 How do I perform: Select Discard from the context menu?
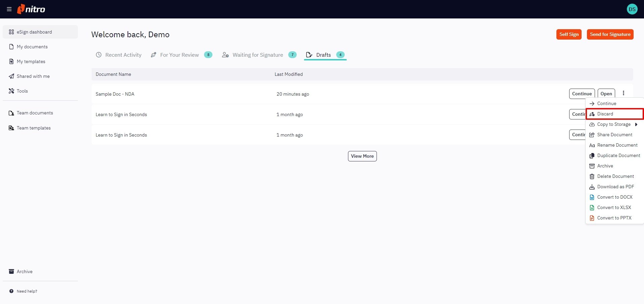click(605, 114)
